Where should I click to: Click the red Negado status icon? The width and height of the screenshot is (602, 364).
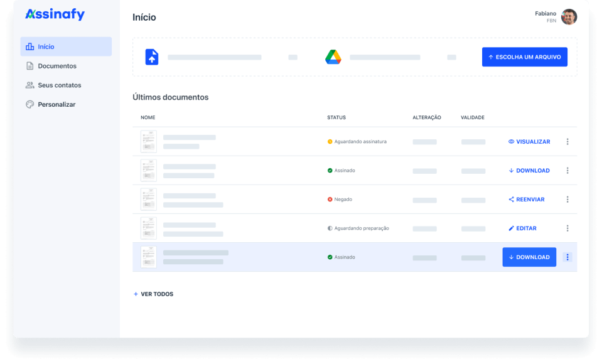(x=330, y=200)
